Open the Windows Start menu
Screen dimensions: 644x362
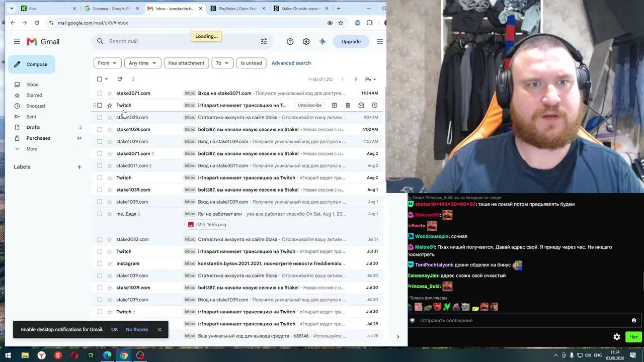tap(8, 355)
